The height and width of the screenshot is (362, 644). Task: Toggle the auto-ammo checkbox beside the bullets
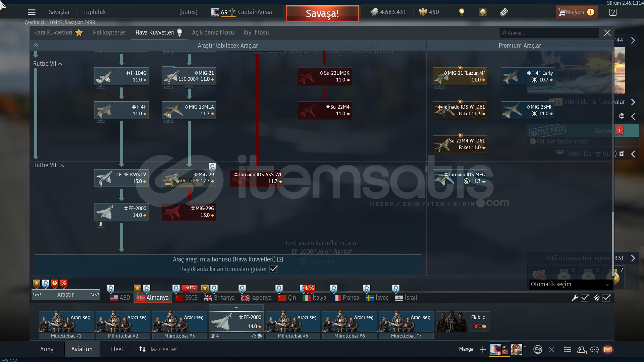tap(607, 298)
